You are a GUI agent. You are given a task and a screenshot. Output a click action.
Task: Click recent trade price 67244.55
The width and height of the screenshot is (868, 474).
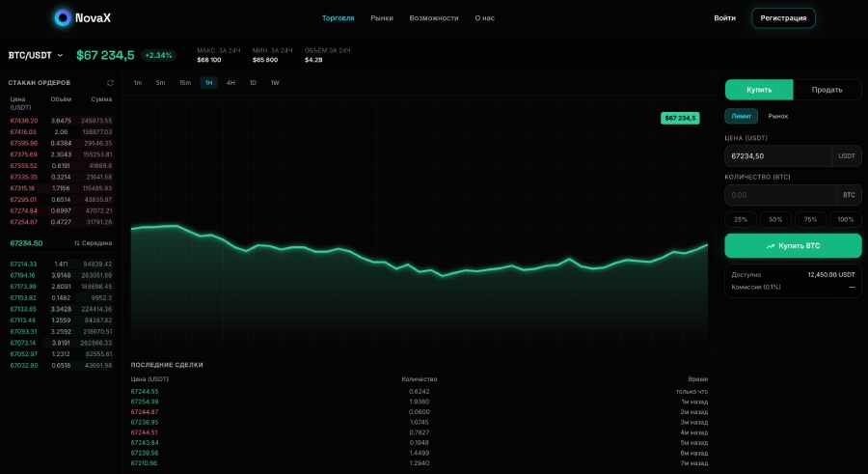[145, 391]
